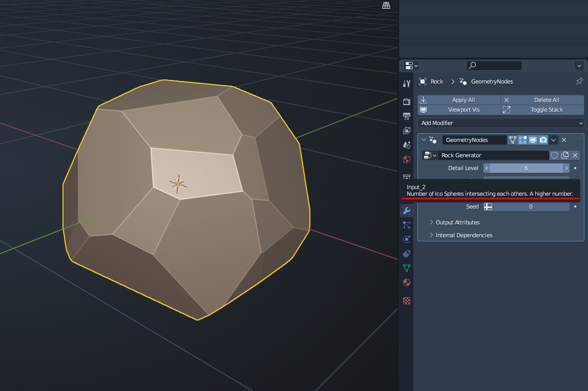Click the Rock object icon in breadcrumb
Screen dimensions: 588x391
coord(423,81)
